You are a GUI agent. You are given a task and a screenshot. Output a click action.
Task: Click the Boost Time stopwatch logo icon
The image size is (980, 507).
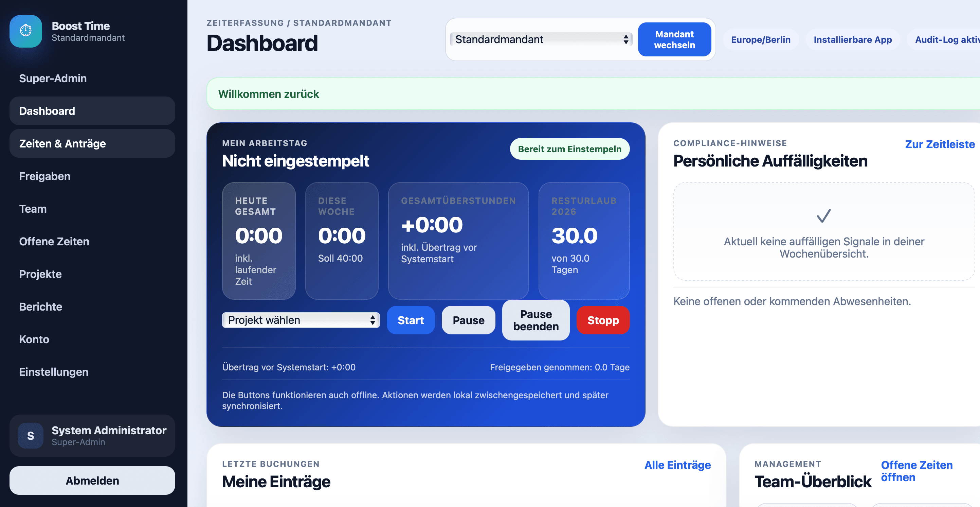[25, 31]
